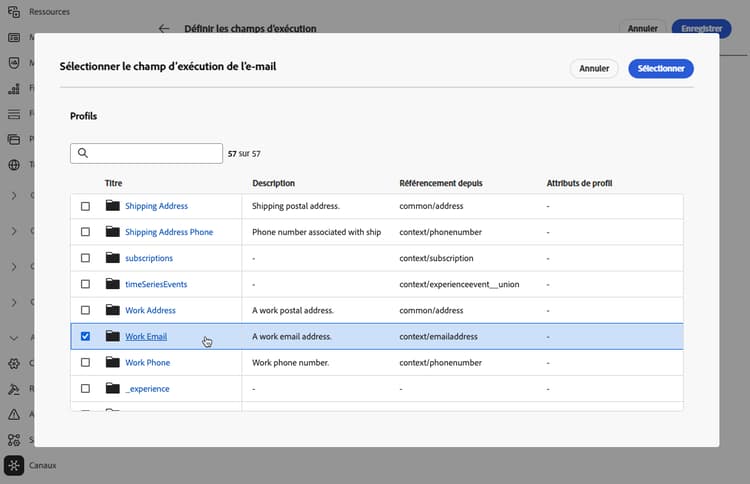Open the timeSeriesEvents link
The width and height of the screenshot is (750, 484).
point(155,284)
